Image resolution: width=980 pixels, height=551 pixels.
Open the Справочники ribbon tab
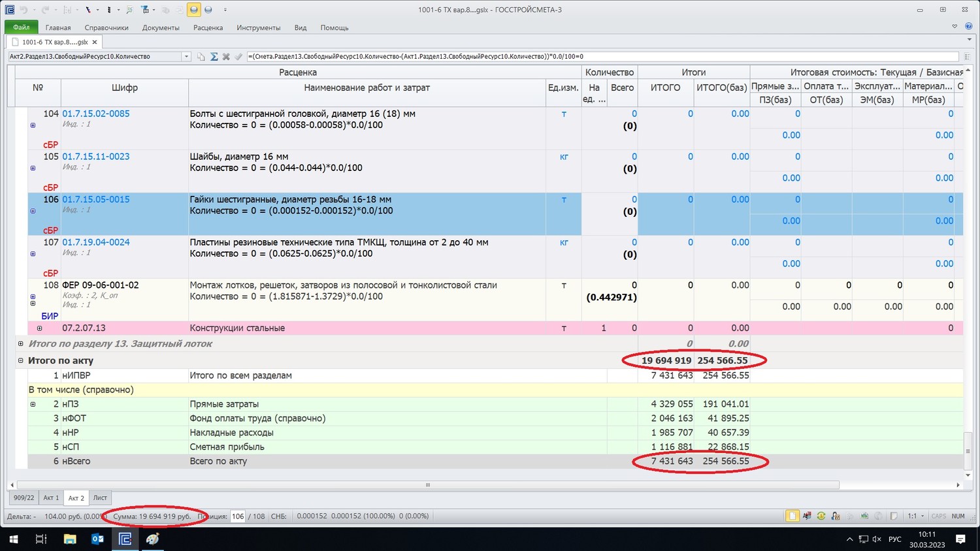click(x=106, y=27)
